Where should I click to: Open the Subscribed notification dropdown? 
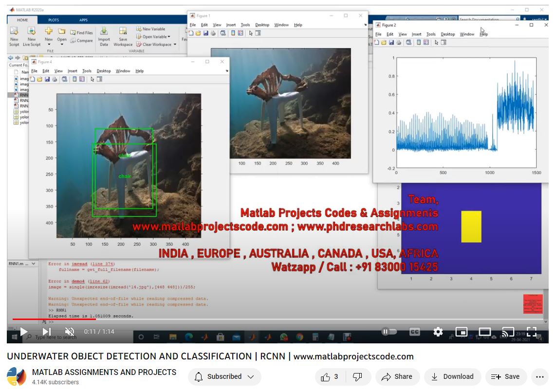[x=224, y=377]
